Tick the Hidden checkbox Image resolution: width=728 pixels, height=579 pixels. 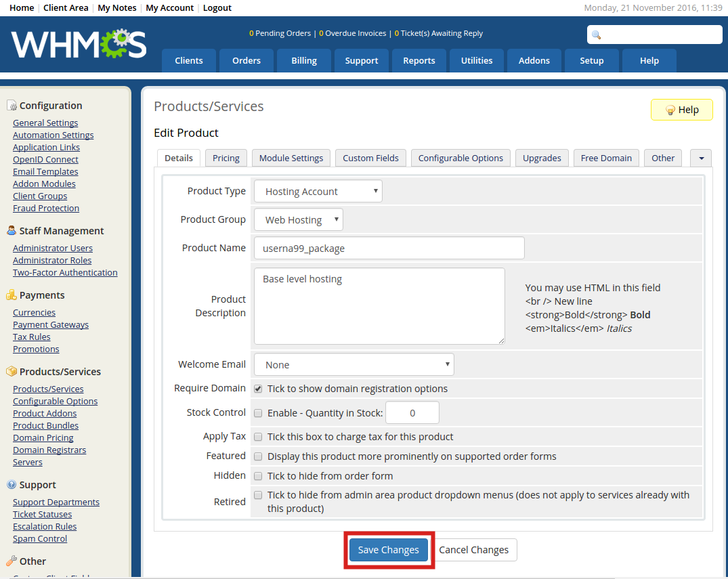pos(258,476)
